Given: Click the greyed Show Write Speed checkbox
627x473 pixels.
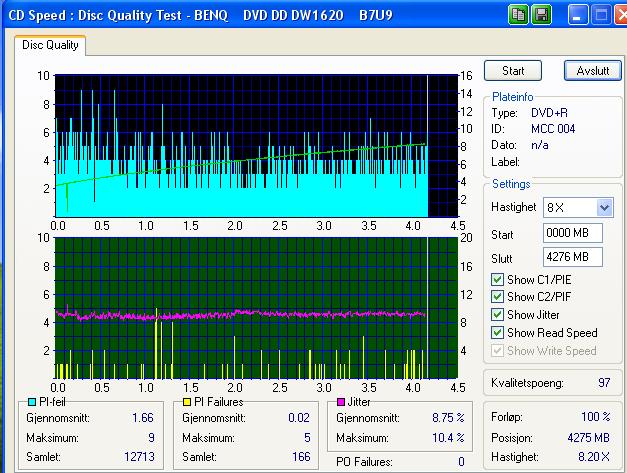Looking at the screenshot, I should (x=497, y=351).
